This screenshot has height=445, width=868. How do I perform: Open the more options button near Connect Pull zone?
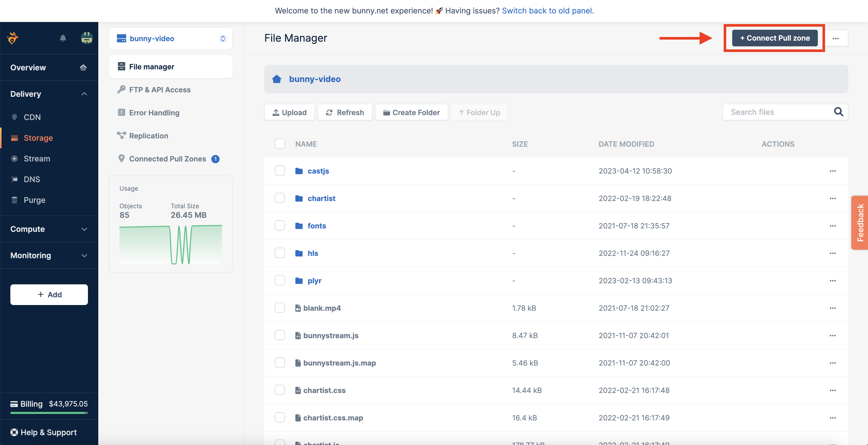coord(836,38)
